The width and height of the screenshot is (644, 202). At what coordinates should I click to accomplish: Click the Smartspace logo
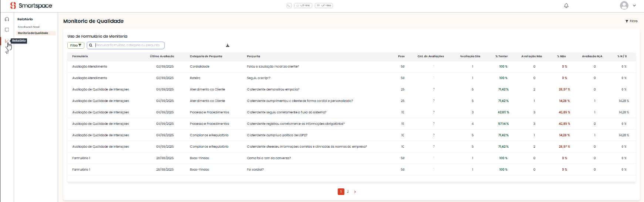tap(31, 6)
